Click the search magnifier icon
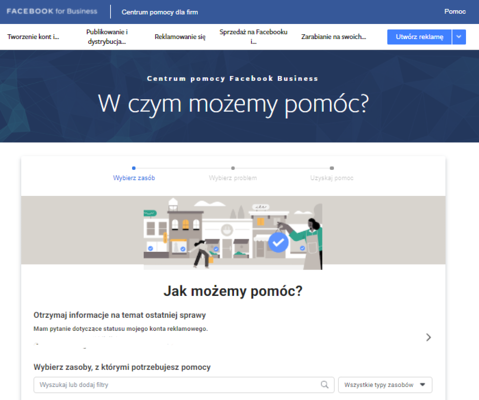Screen dimensions: 479x400 coord(325,385)
